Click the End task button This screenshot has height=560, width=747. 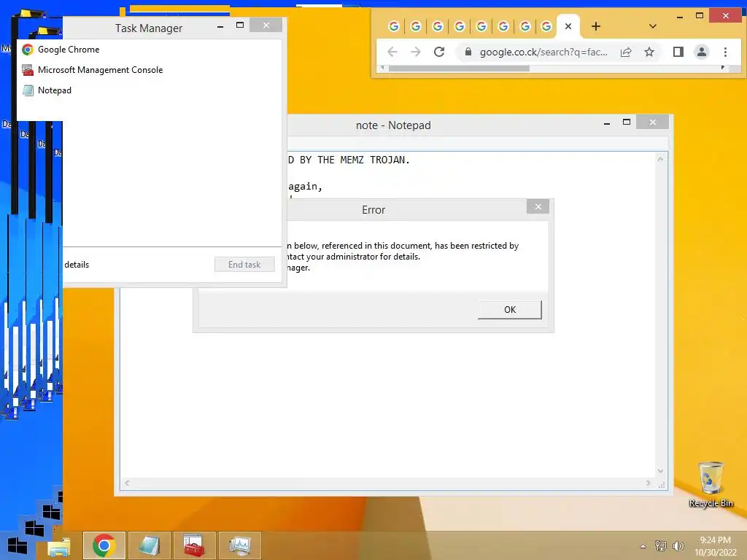(244, 264)
